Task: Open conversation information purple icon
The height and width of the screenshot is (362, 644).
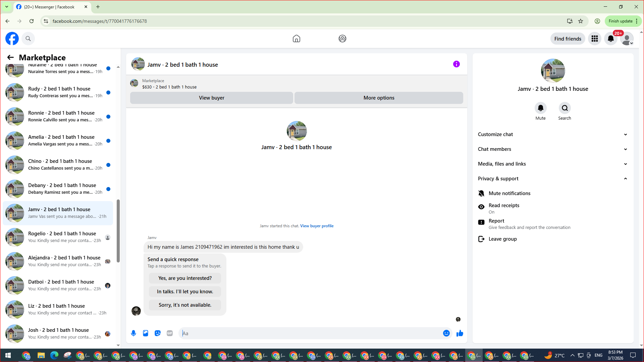Action: 457,64
